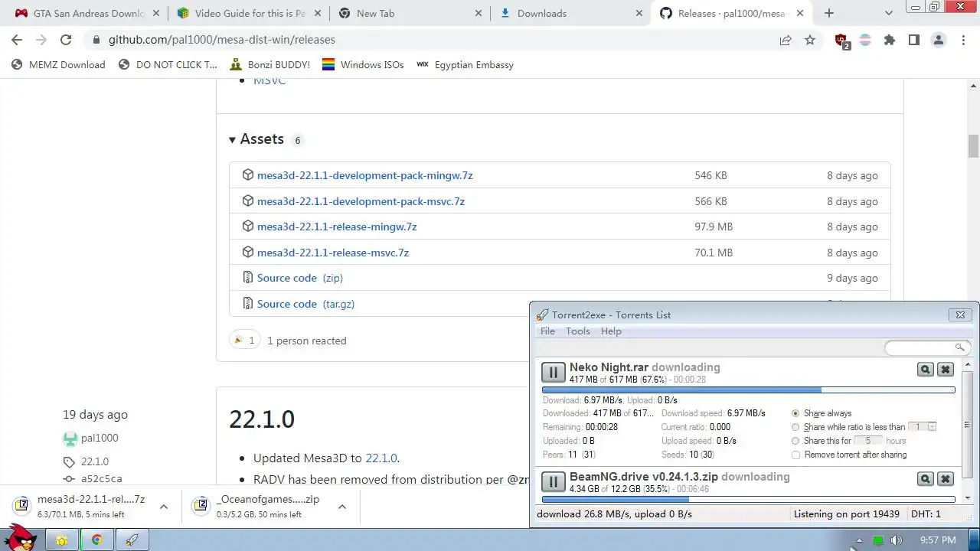This screenshot has width=980, height=551.
Task: Download mesa3d-22.1.1-development-pack-msvc.7z
Action: pos(361,201)
